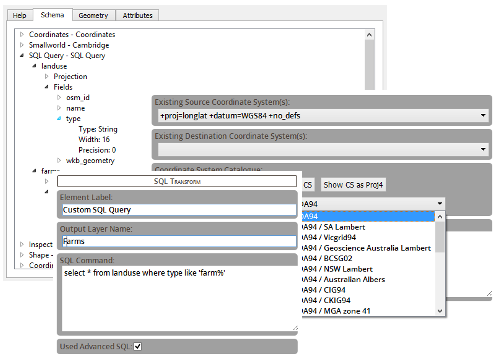Expand the Smallworld - Cambridge node

(22, 45)
